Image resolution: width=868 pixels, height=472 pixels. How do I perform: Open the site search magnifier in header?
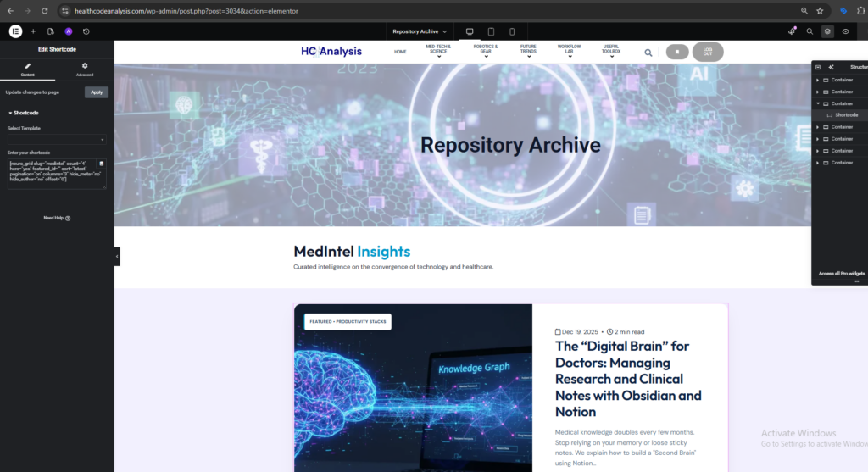648,53
